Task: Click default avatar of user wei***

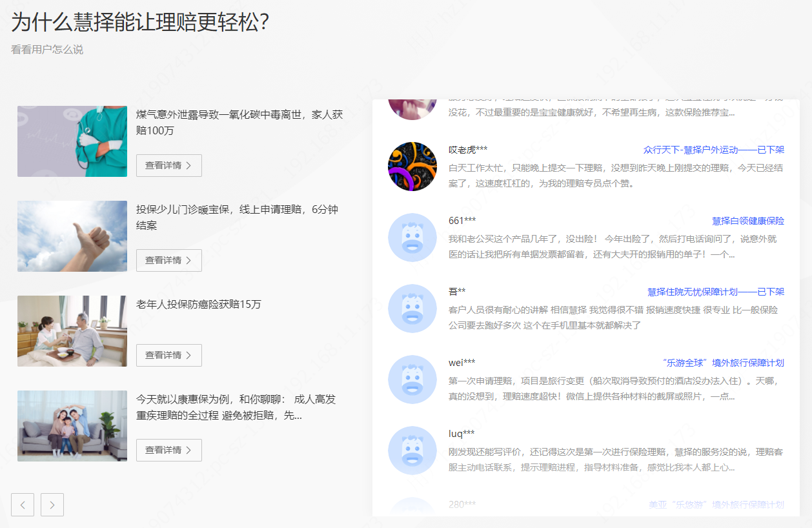Action: pyautogui.click(x=412, y=380)
